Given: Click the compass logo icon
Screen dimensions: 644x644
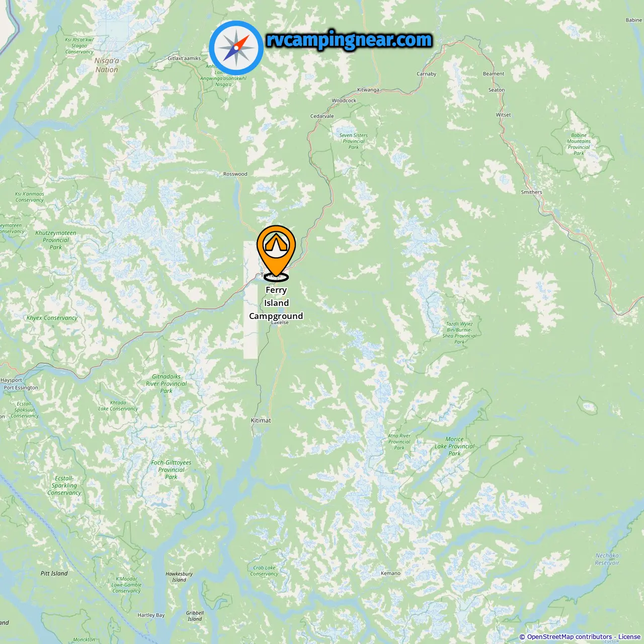Looking at the screenshot, I should (236, 48).
